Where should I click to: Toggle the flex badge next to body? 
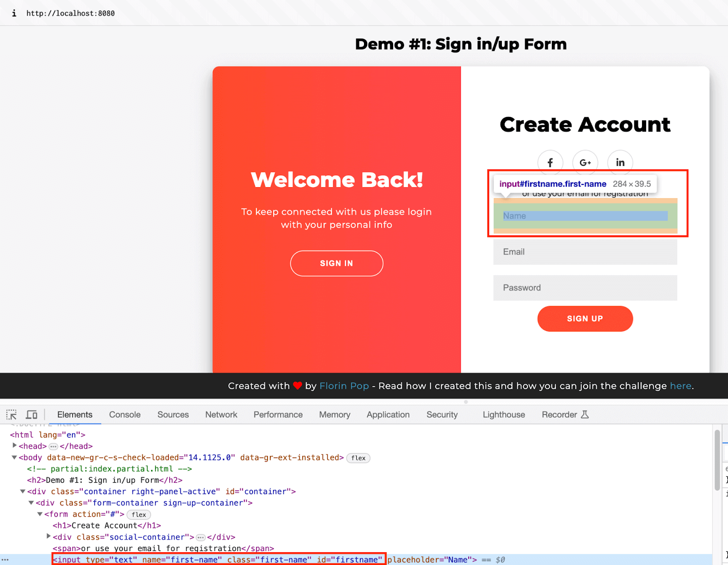coord(358,458)
